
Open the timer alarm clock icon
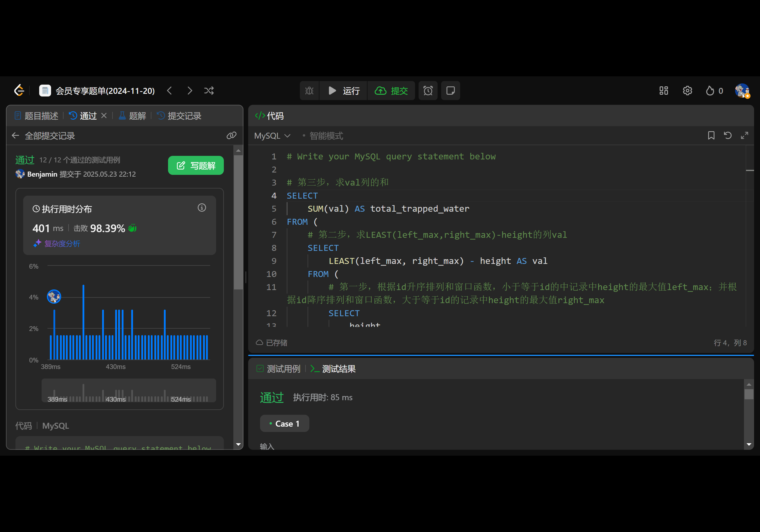(x=428, y=90)
